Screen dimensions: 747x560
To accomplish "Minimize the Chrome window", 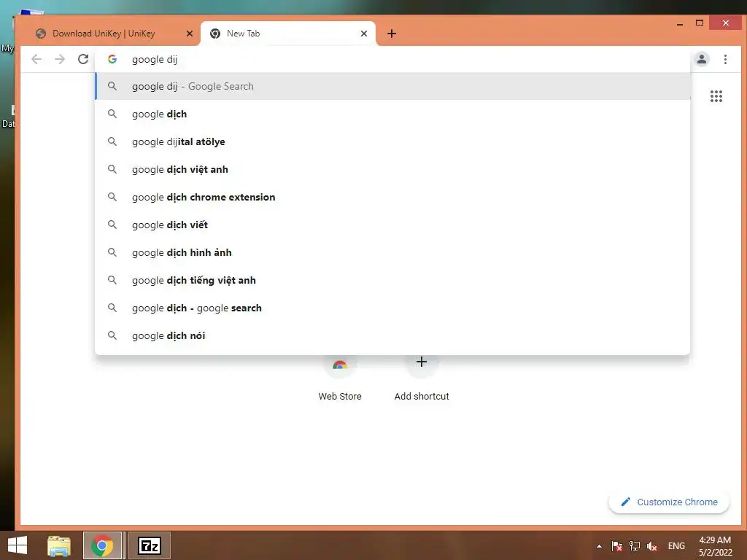I will (680, 23).
